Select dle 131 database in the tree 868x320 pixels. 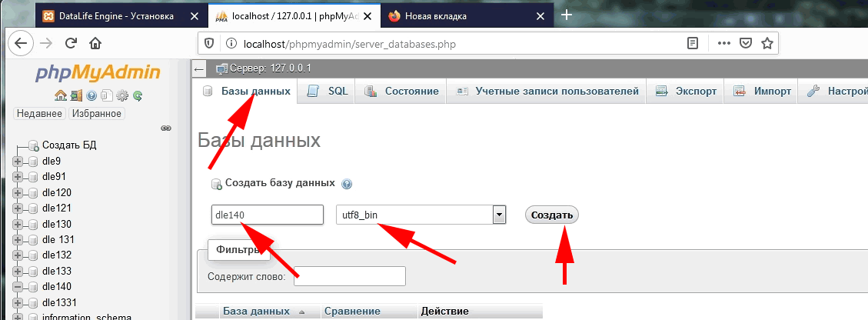(58, 240)
